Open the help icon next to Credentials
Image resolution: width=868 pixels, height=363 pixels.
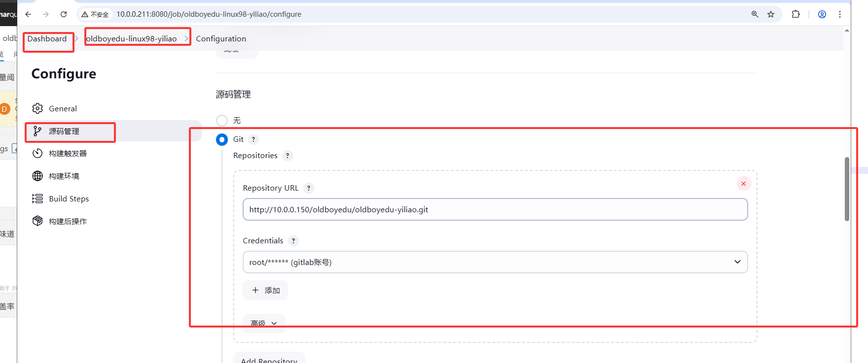(293, 241)
